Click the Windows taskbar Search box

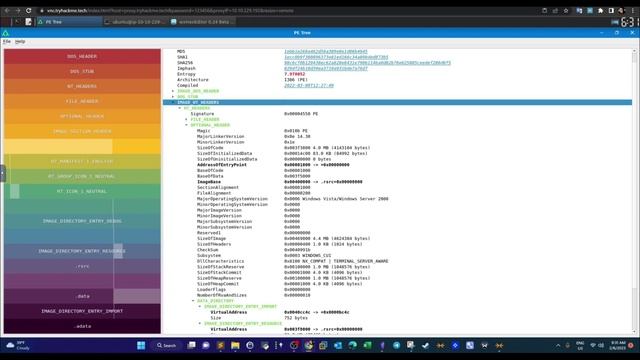167,346
